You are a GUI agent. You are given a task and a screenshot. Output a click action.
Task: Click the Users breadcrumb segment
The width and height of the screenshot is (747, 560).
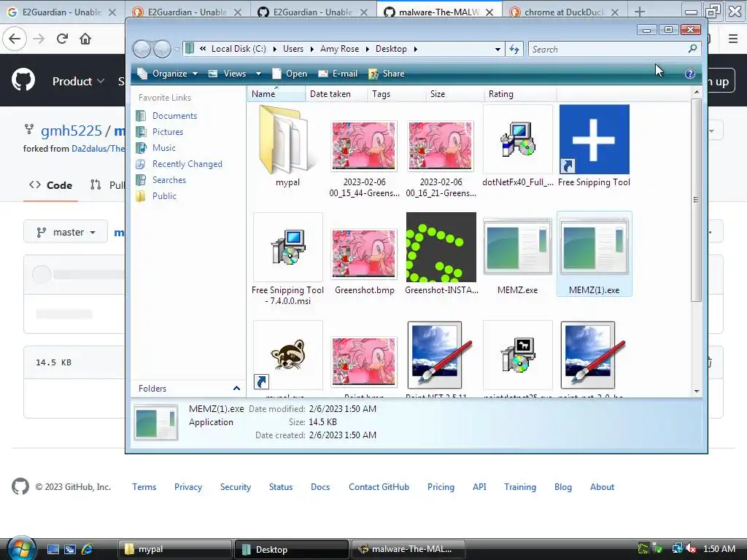click(293, 49)
